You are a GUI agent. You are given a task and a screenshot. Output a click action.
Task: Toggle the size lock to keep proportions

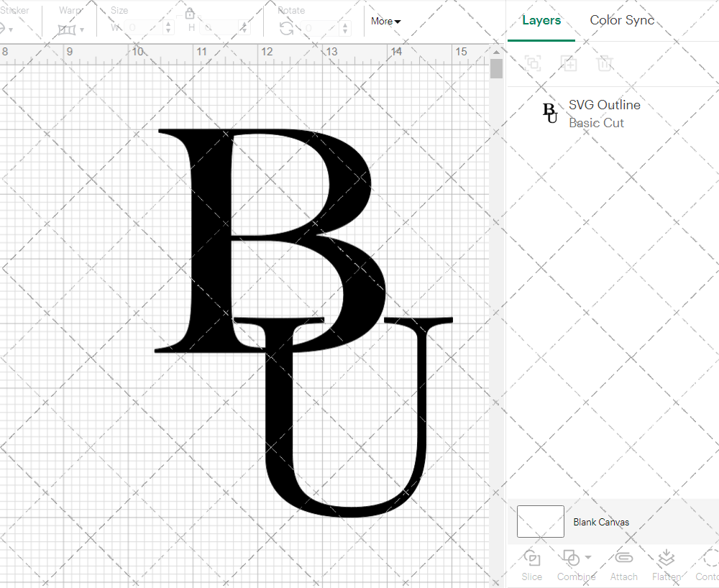(190, 14)
